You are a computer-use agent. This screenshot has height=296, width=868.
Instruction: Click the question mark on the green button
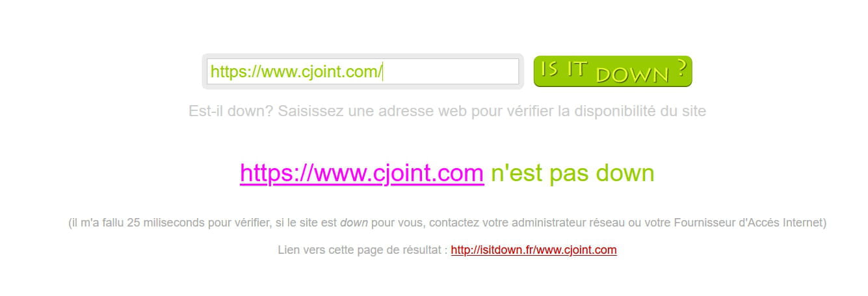pyautogui.click(x=681, y=68)
